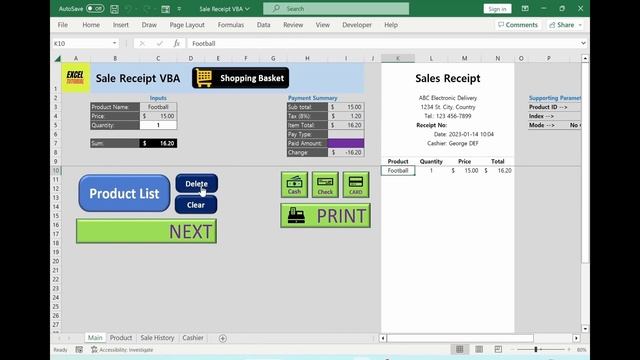The width and height of the screenshot is (640, 360).
Task: Click the macro recording icon in status bar
Action: (79, 350)
